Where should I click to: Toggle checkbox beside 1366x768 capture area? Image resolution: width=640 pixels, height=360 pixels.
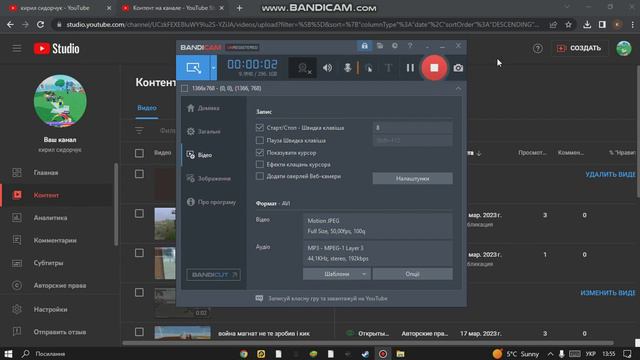(184, 89)
